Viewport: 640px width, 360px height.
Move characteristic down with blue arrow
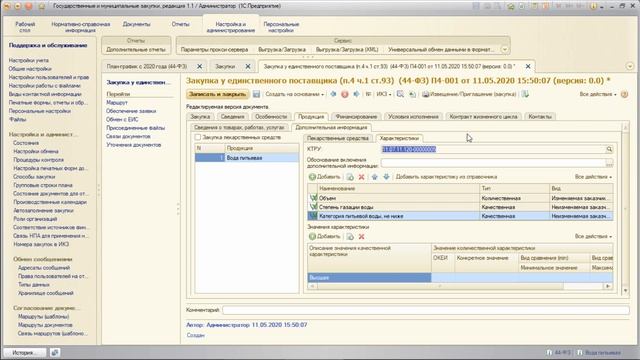386,177
